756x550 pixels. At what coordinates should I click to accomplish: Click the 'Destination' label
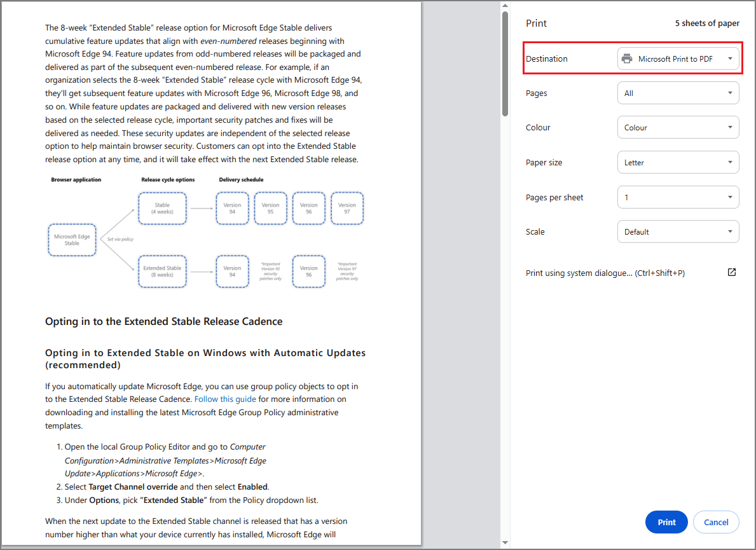(x=546, y=58)
